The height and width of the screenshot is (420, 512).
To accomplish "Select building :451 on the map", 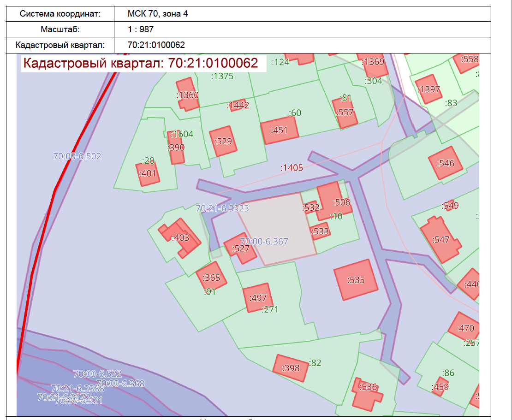I will 280,130.
